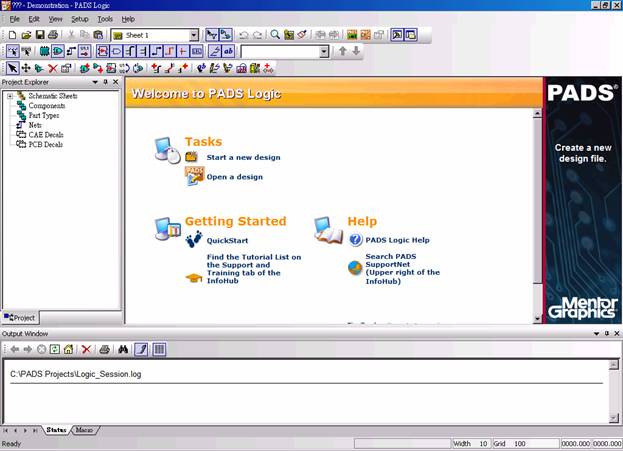Toggle the pin on Project Explorer panel

105,82
